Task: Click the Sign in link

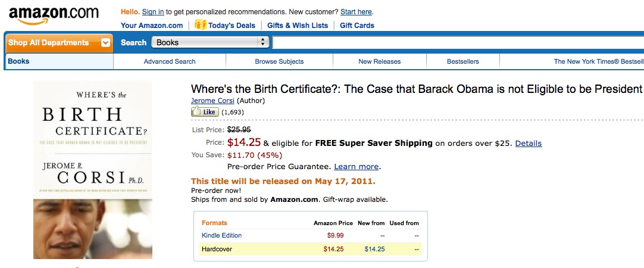Action: (x=153, y=12)
